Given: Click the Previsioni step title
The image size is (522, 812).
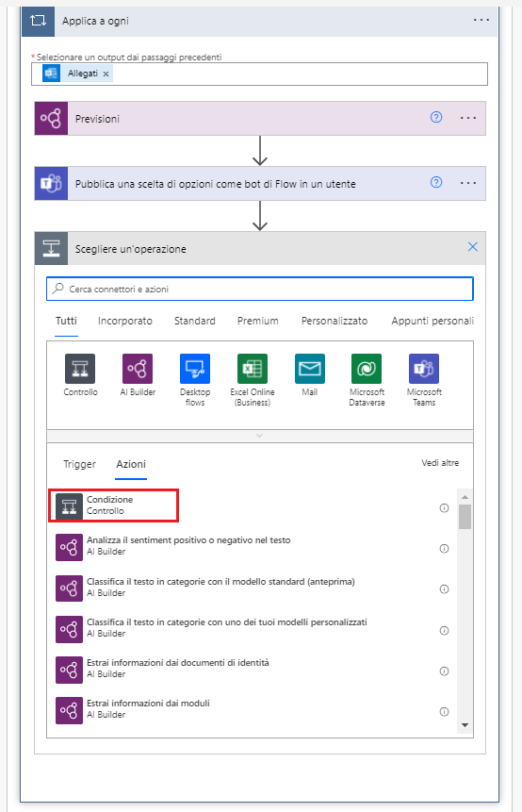Looking at the screenshot, I should (x=97, y=119).
